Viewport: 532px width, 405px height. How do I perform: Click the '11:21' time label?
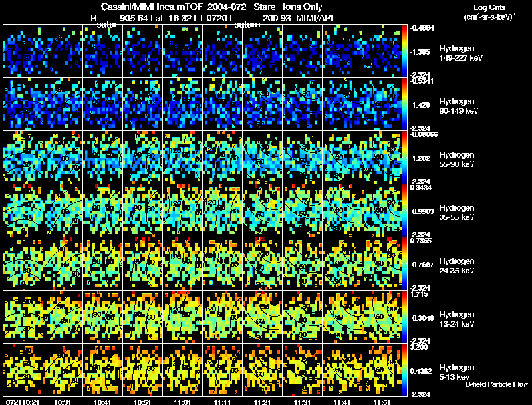[x=262, y=402]
